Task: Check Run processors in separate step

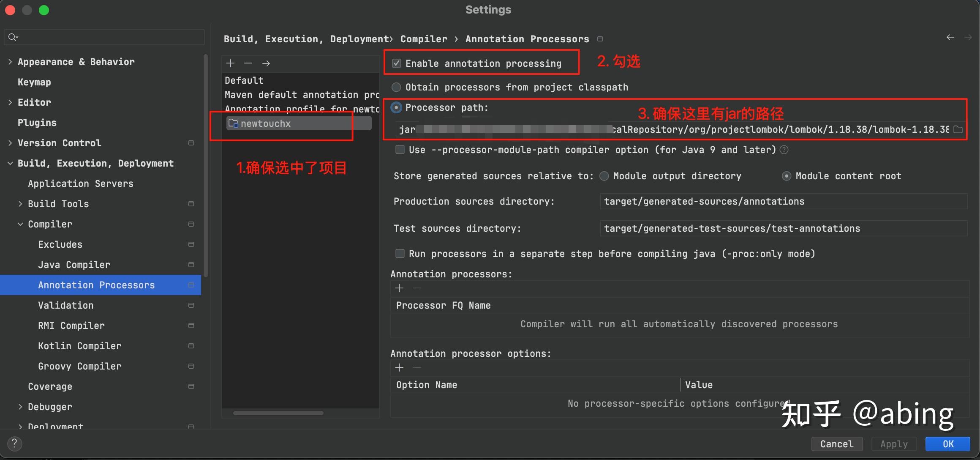Action: click(x=400, y=254)
